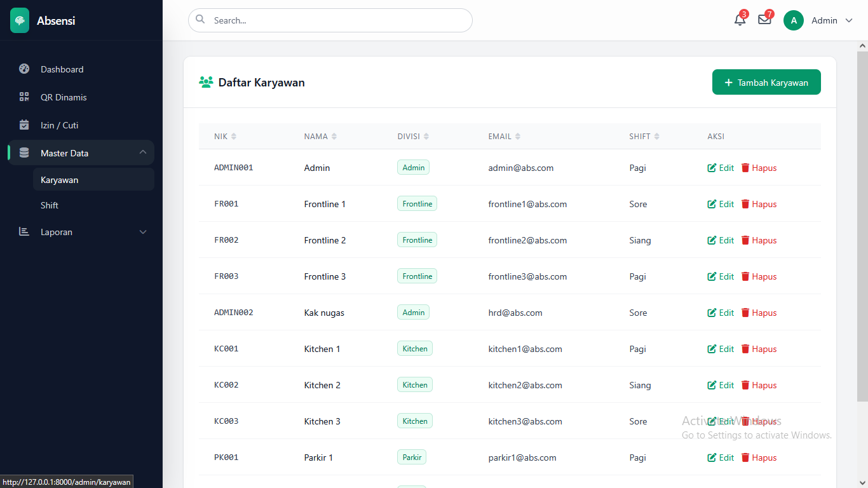
Task: Click the Absensi fingerprint logo
Action: tap(20, 20)
